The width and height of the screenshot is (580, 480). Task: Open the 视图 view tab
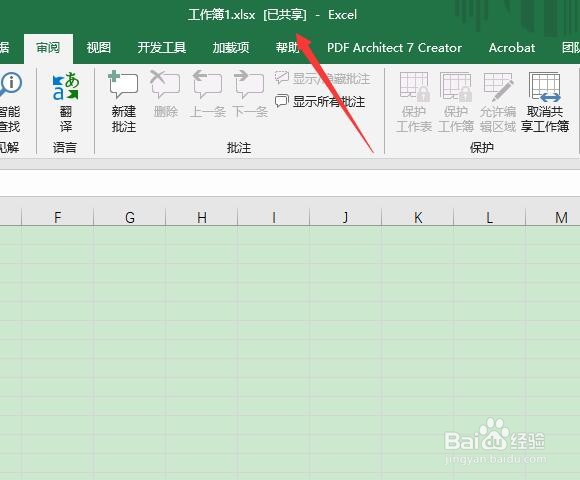coord(98,48)
